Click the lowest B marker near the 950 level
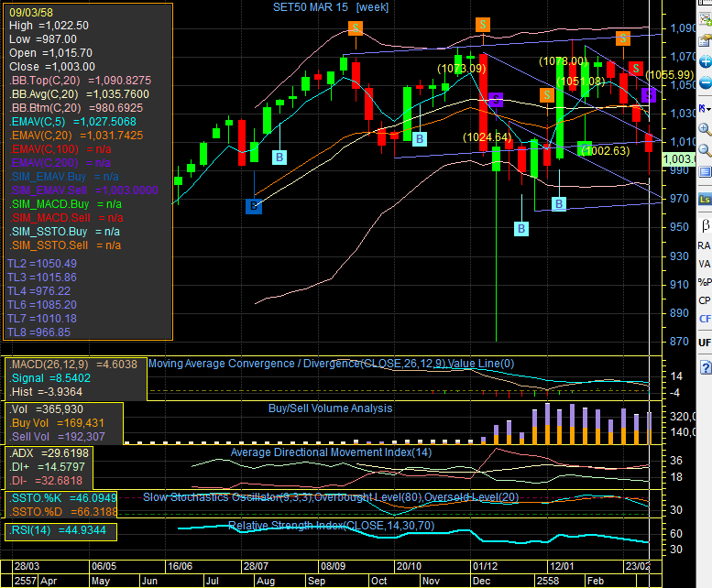 coord(521,229)
